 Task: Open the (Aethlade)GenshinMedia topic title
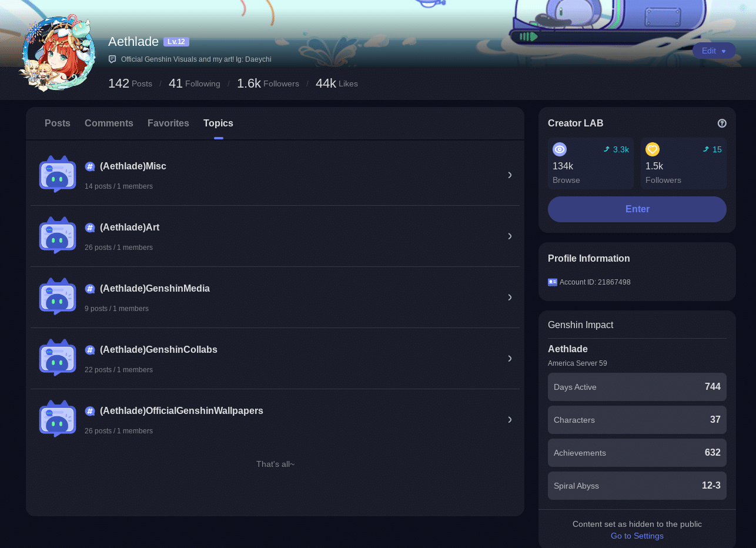[x=155, y=289]
